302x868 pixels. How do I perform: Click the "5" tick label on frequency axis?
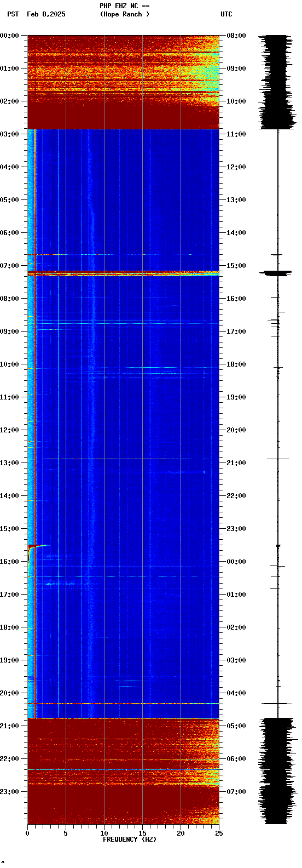coord(66,833)
